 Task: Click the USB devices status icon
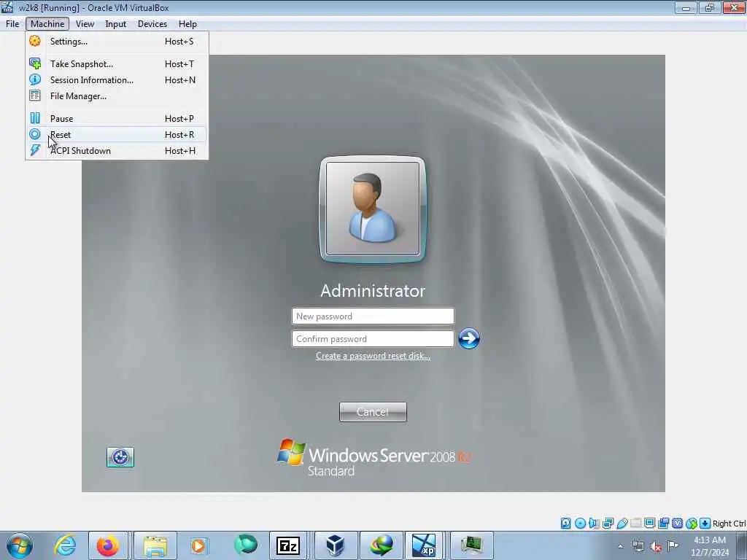[622, 524]
